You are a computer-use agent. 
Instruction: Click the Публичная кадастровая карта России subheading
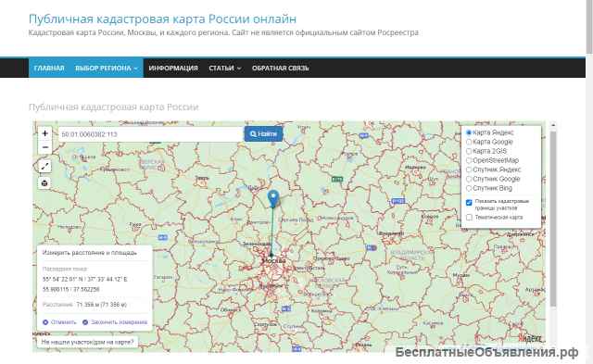coord(113,107)
